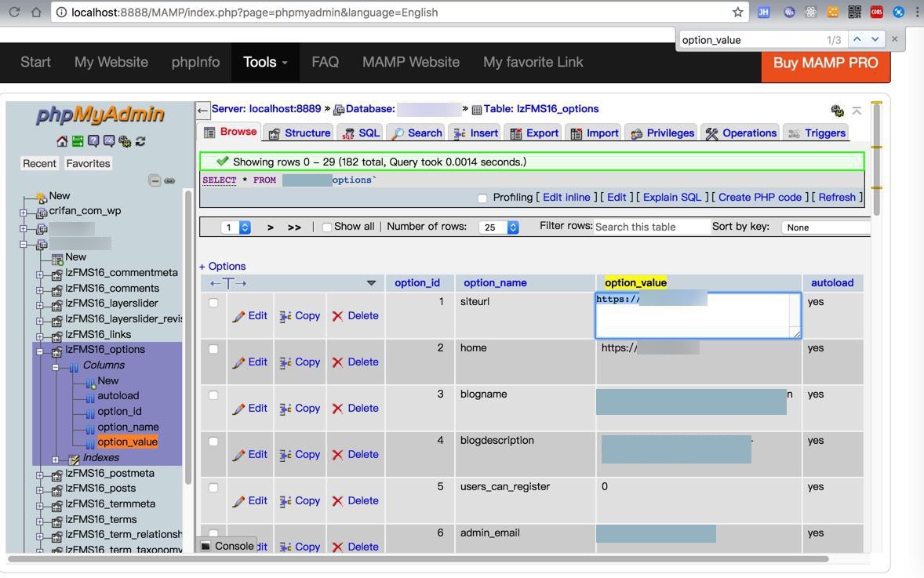This screenshot has width=924, height=578.
Task: Open option_value column in tree
Action: click(x=127, y=442)
